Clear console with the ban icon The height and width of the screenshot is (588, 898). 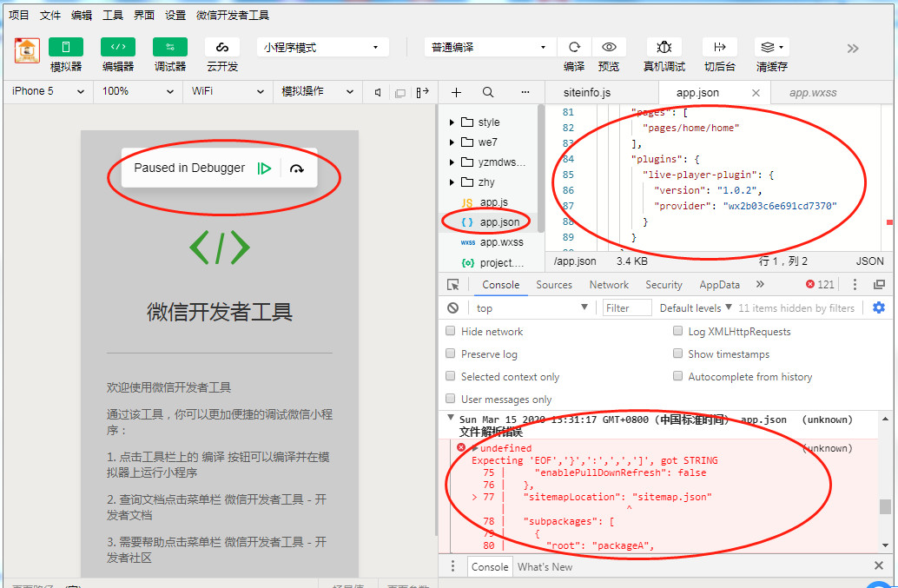pyautogui.click(x=453, y=308)
